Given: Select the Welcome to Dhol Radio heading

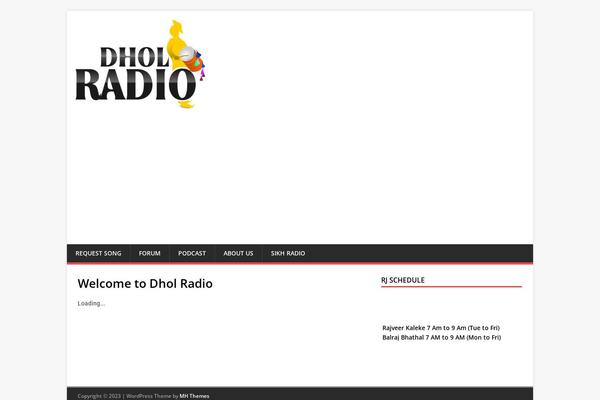Looking at the screenshot, I should click(145, 284).
